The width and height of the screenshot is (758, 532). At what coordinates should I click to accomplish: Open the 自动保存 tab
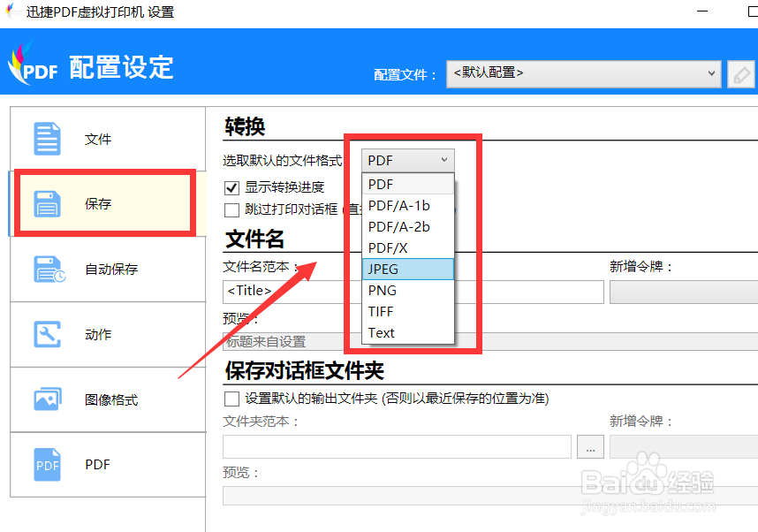(x=108, y=269)
